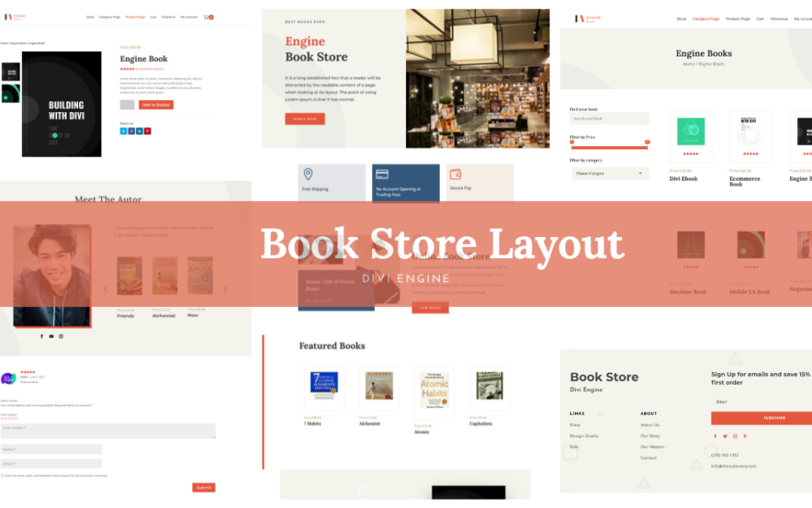Select the first Engine Book gallery thumbnail

[x=11, y=71]
